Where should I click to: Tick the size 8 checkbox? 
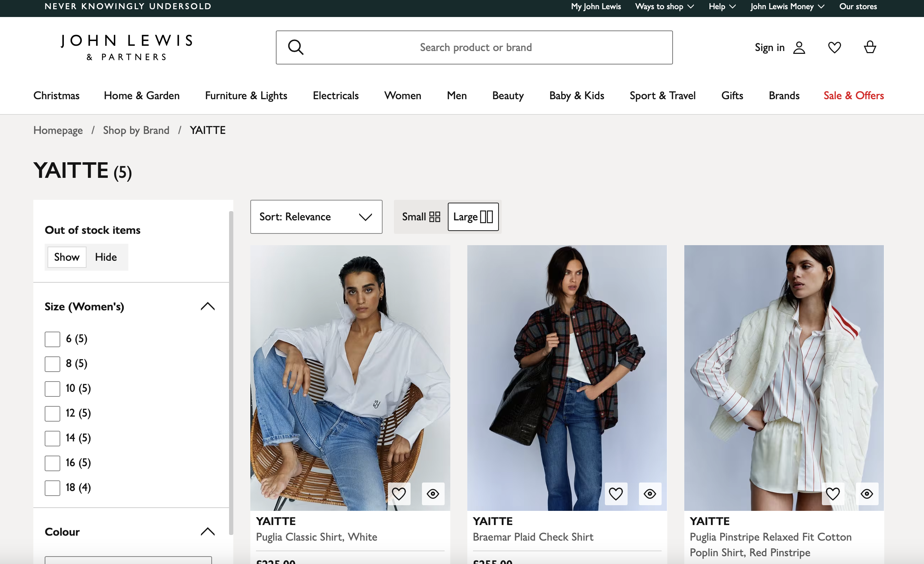(x=52, y=364)
